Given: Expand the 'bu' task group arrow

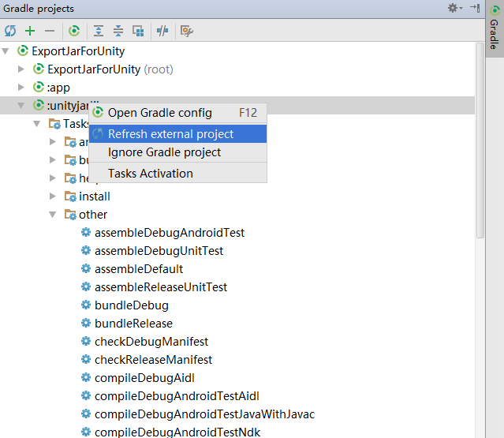Looking at the screenshot, I should (x=53, y=159).
